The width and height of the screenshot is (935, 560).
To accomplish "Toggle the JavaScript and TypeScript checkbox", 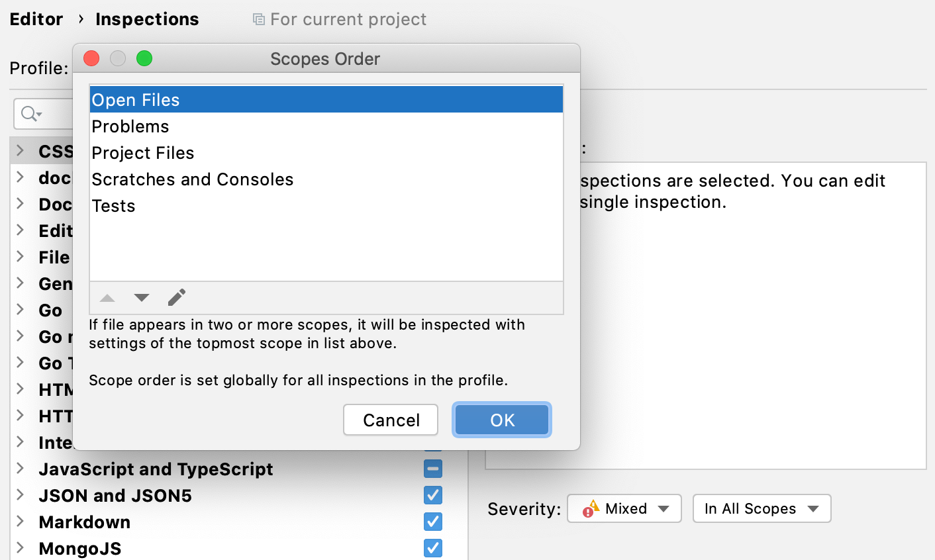I will (x=433, y=469).
